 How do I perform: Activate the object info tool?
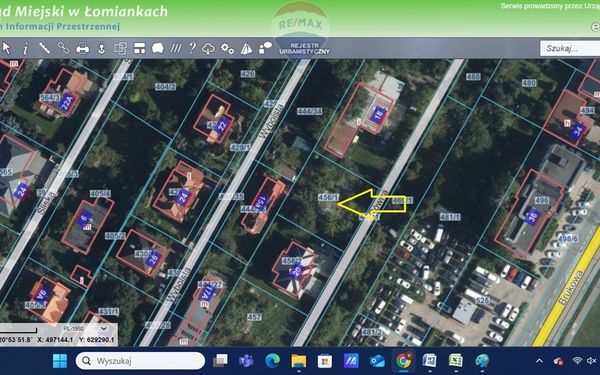[25, 48]
